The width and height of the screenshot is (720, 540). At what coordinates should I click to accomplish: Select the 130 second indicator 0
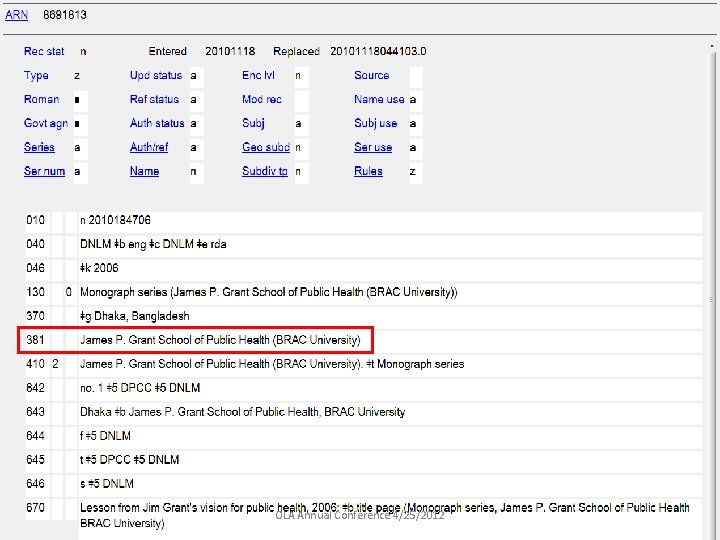(x=68, y=292)
